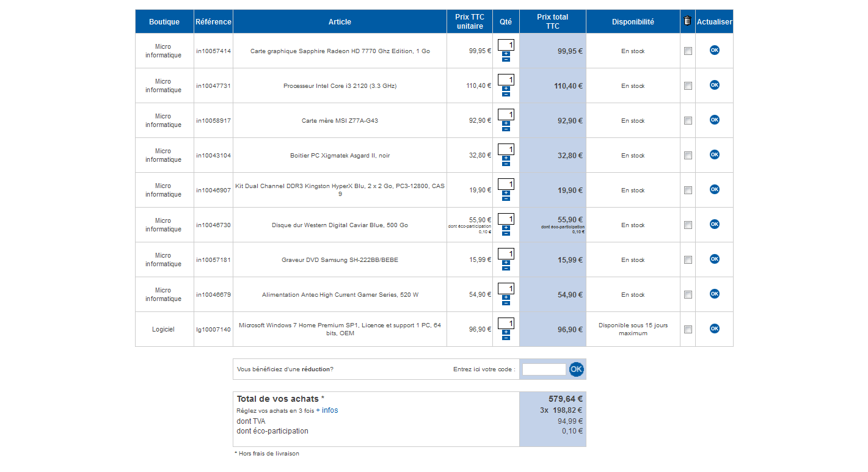Increase quantity of Carte mère MSI Z77A-G43
The image size is (868, 472).
(506, 123)
